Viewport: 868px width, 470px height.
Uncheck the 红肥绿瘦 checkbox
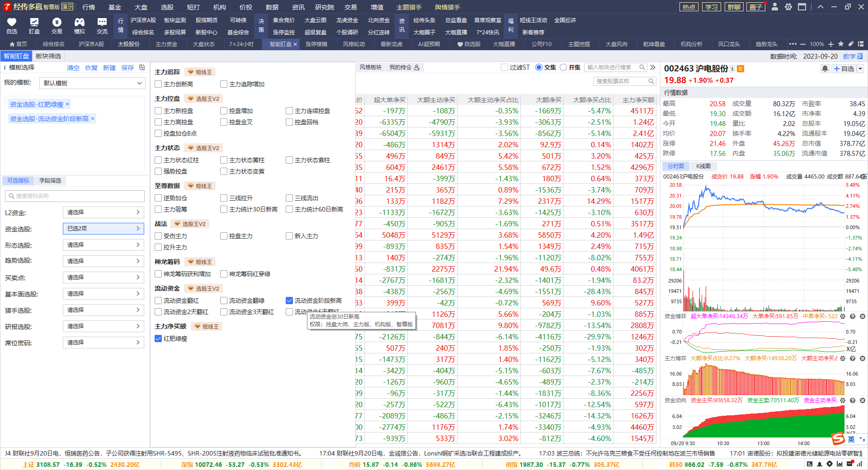click(158, 338)
